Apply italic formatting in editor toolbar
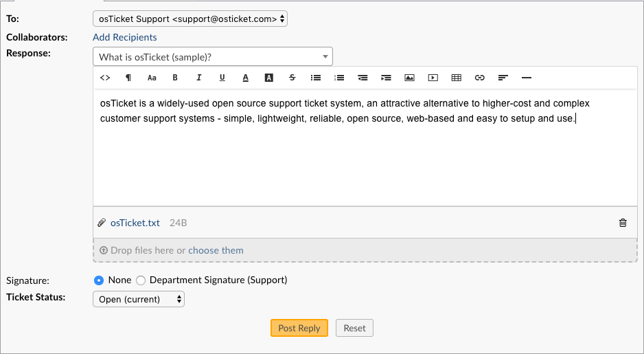Screen dimensions: 644x354 point(198,78)
